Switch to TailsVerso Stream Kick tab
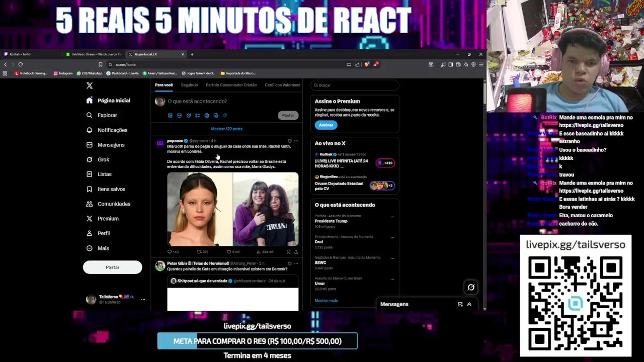 pyautogui.click(x=95, y=54)
